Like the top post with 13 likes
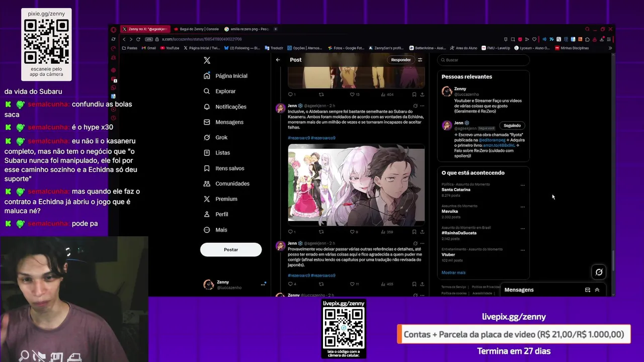 click(x=352, y=95)
